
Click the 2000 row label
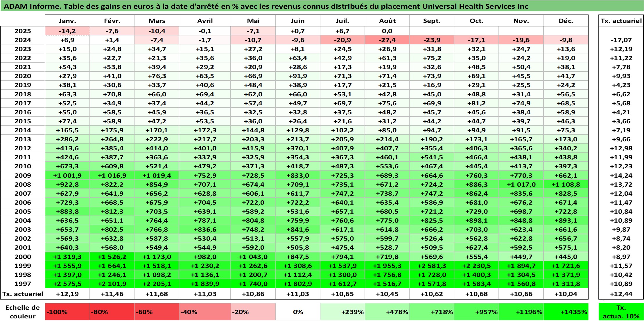[23, 257]
